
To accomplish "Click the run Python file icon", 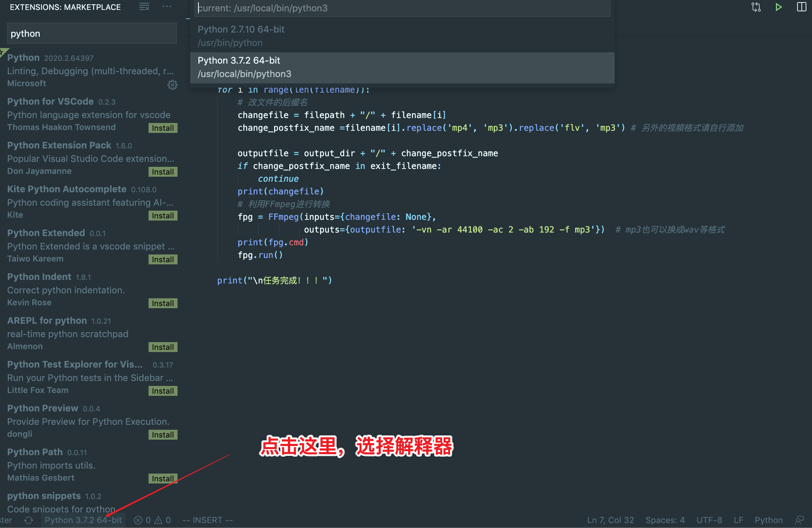I will point(778,8).
